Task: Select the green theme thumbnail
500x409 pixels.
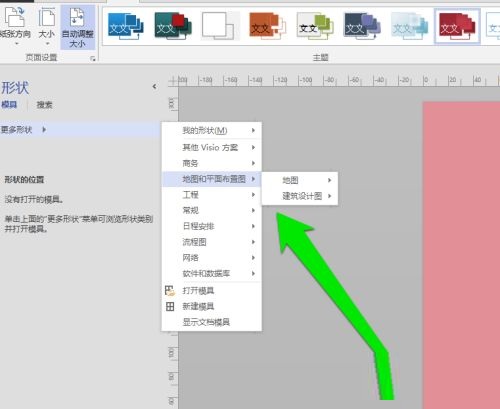Action: pos(314,26)
